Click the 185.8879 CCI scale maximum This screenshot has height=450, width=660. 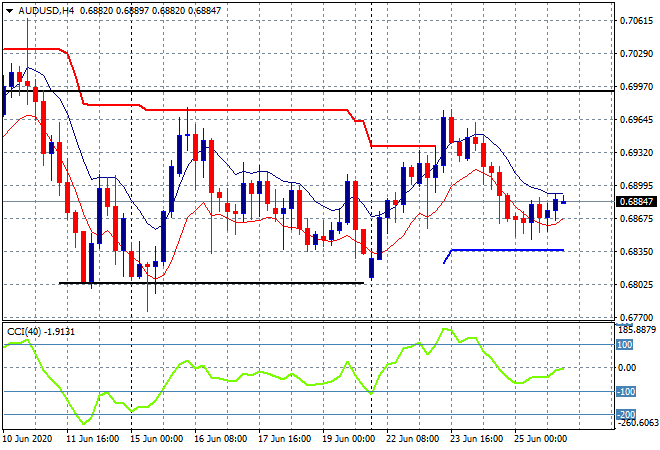(637, 330)
